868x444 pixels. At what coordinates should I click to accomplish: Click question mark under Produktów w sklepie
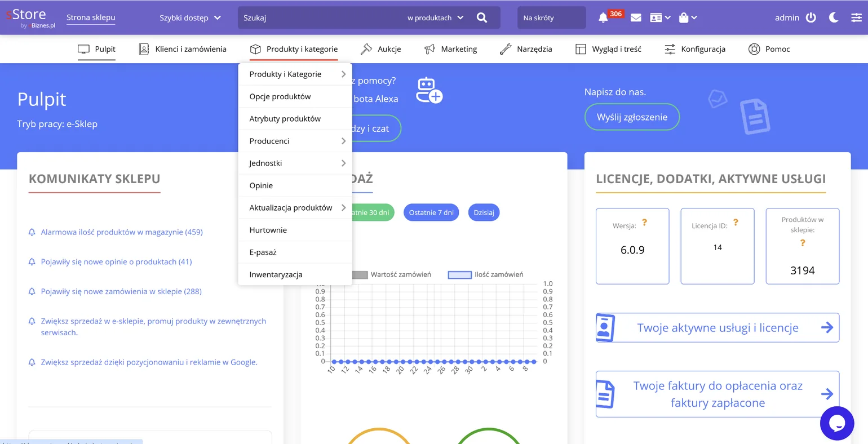point(803,243)
